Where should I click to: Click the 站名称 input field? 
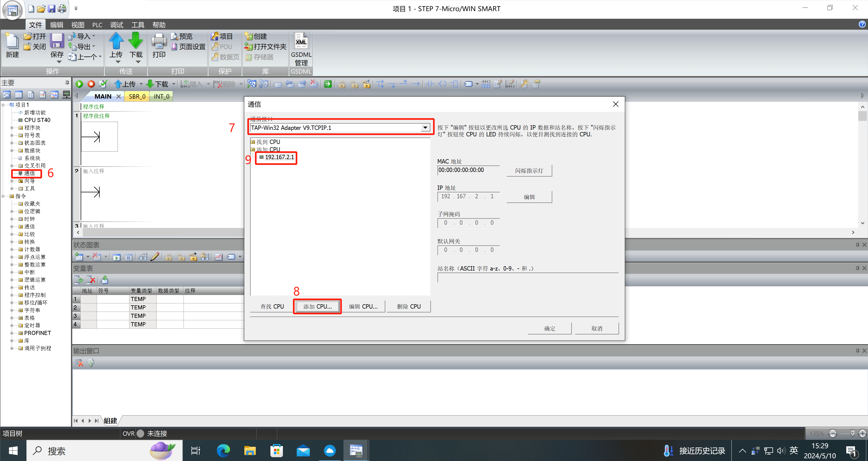pos(528,278)
